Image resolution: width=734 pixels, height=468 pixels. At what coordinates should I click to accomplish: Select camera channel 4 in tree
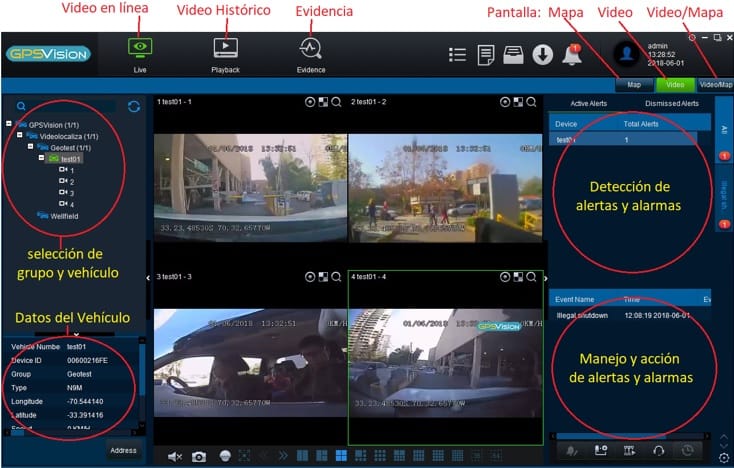click(x=67, y=204)
